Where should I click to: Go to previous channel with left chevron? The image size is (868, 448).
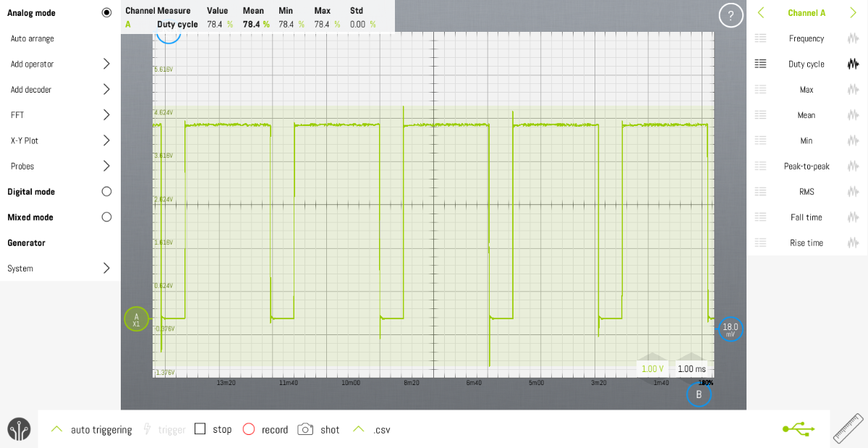[761, 12]
